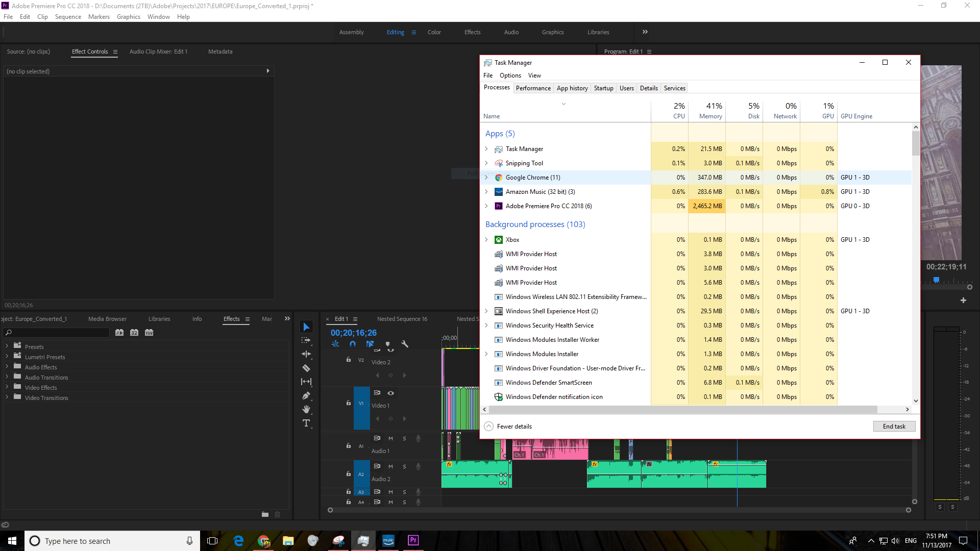980x551 pixels.
Task: Expand the Lumetri Presets folder
Action: (x=7, y=356)
